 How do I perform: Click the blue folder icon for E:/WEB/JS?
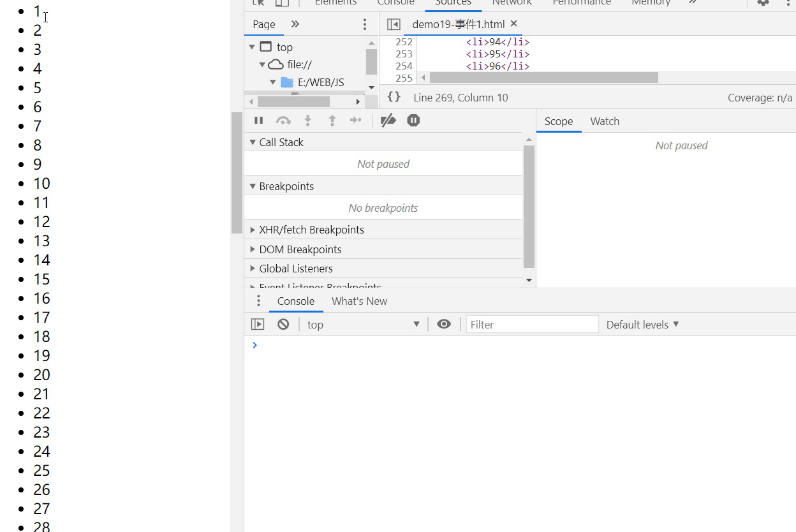(287, 82)
